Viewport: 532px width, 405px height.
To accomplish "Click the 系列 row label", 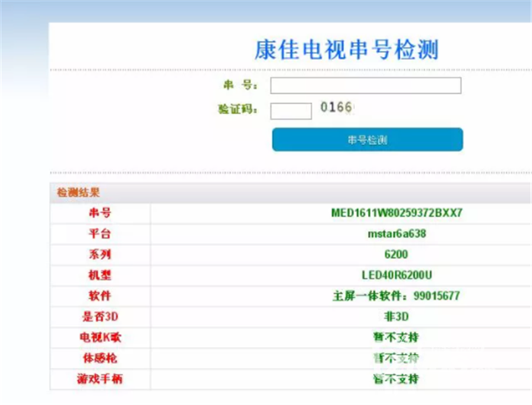I will [100, 255].
